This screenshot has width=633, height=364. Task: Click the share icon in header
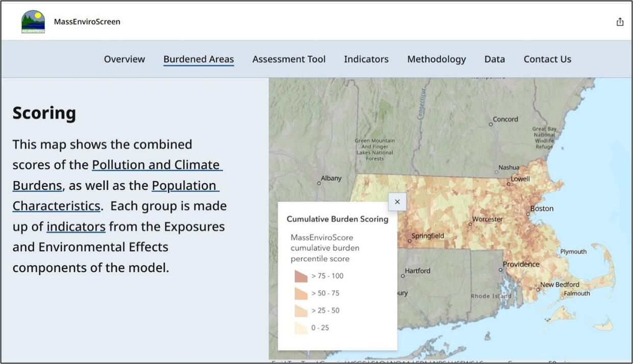click(x=620, y=21)
